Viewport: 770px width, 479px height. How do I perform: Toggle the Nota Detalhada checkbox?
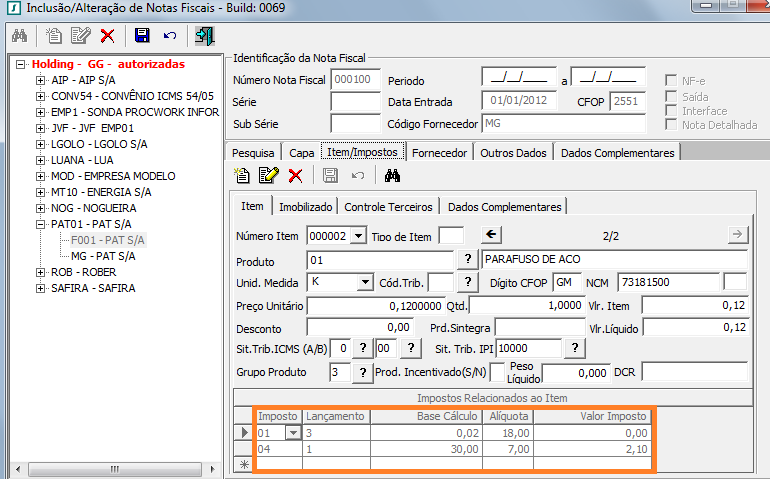(673, 125)
